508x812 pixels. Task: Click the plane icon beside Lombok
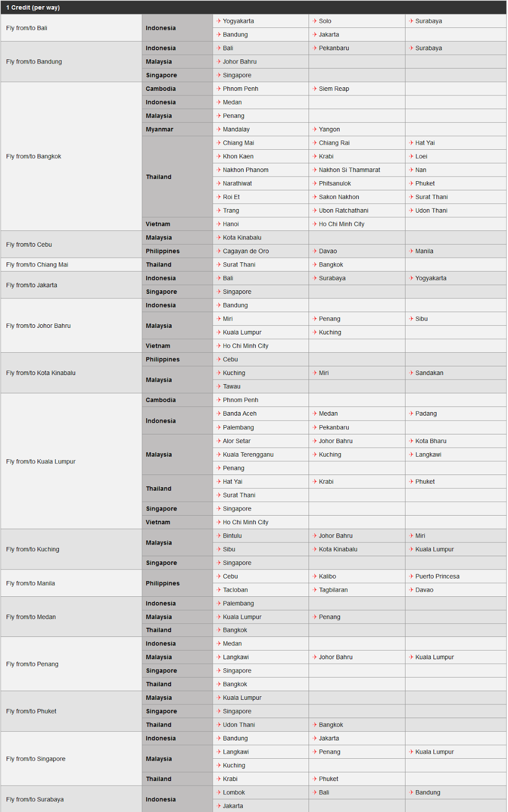(x=219, y=793)
